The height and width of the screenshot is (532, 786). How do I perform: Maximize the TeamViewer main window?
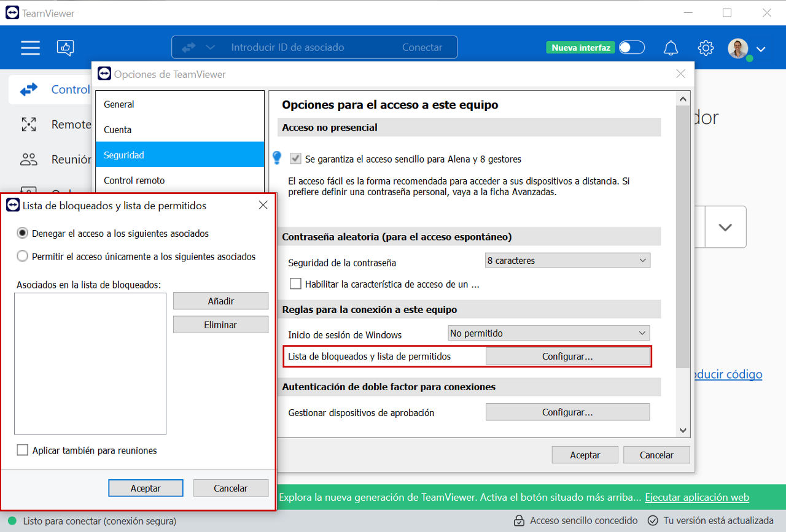coord(727,13)
